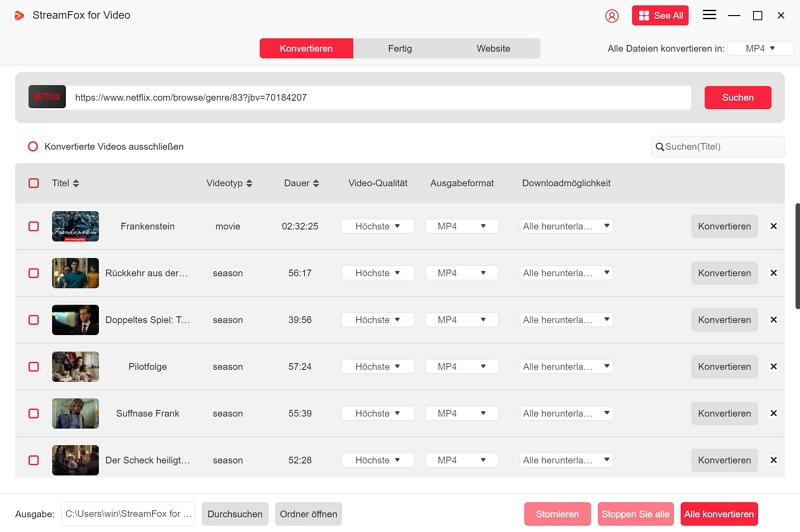Check the Frankenstein row checkbox

[x=33, y=227]
